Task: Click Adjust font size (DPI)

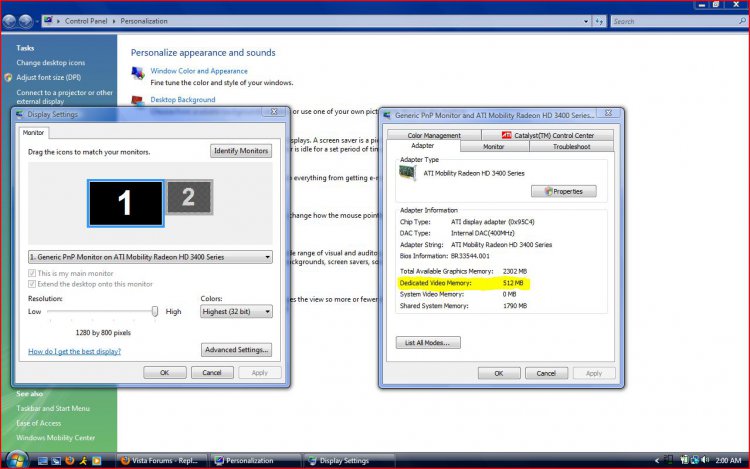Action: point(49,77)
